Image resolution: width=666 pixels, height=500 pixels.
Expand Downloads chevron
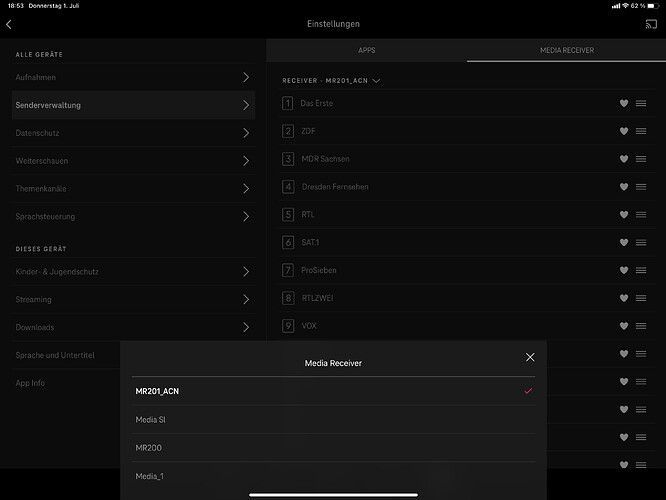point(246,328)
